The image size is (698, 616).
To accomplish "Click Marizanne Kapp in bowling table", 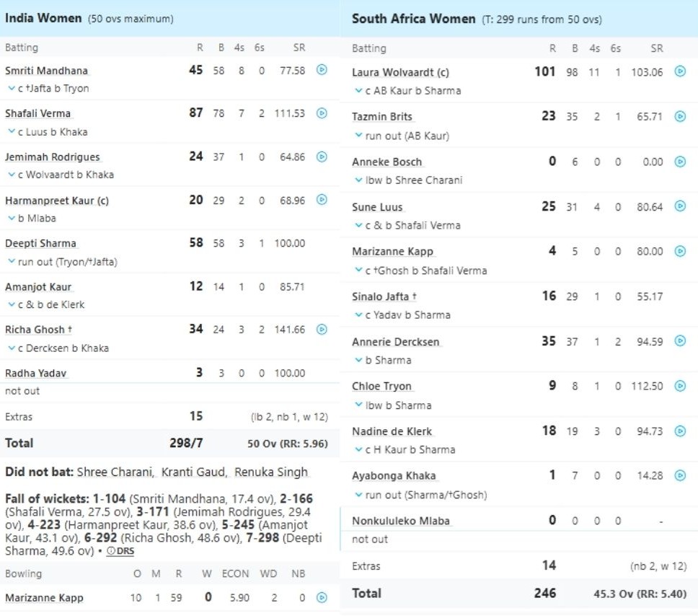I will [x=44, y=597].
